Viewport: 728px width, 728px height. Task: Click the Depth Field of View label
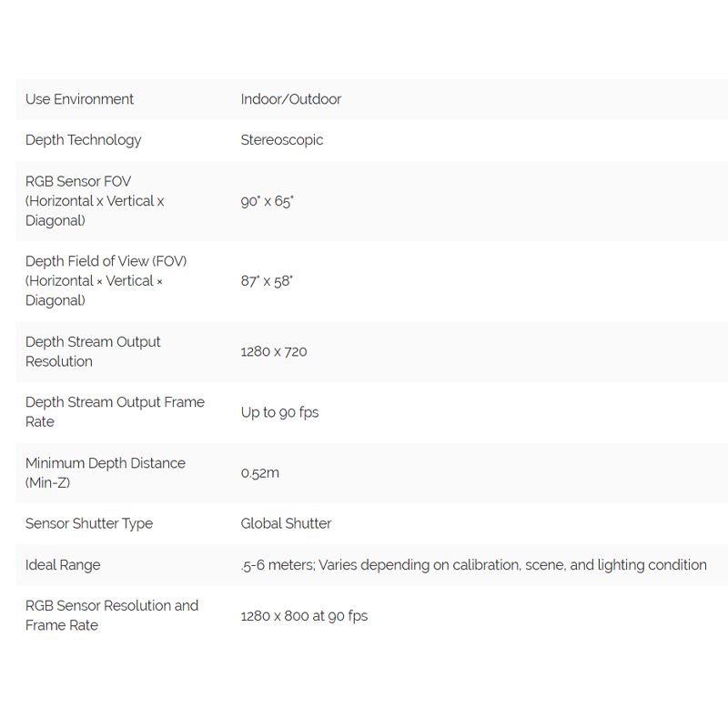tap(106, 281)
